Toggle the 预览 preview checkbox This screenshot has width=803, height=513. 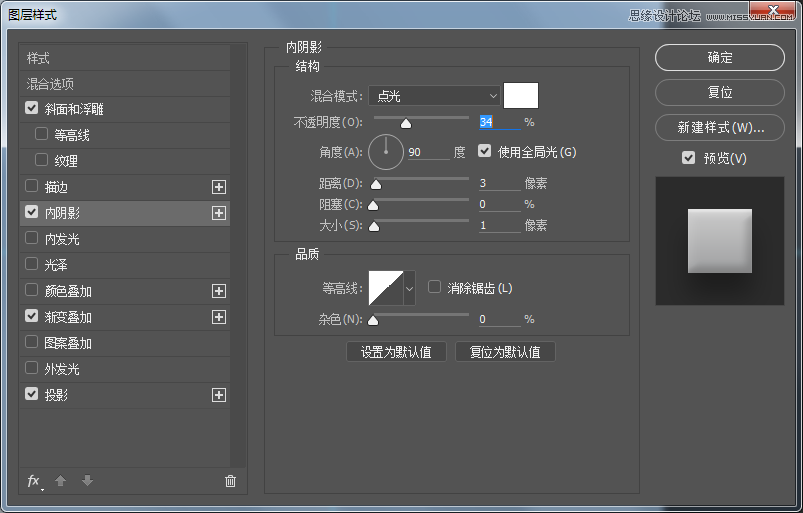689,158
